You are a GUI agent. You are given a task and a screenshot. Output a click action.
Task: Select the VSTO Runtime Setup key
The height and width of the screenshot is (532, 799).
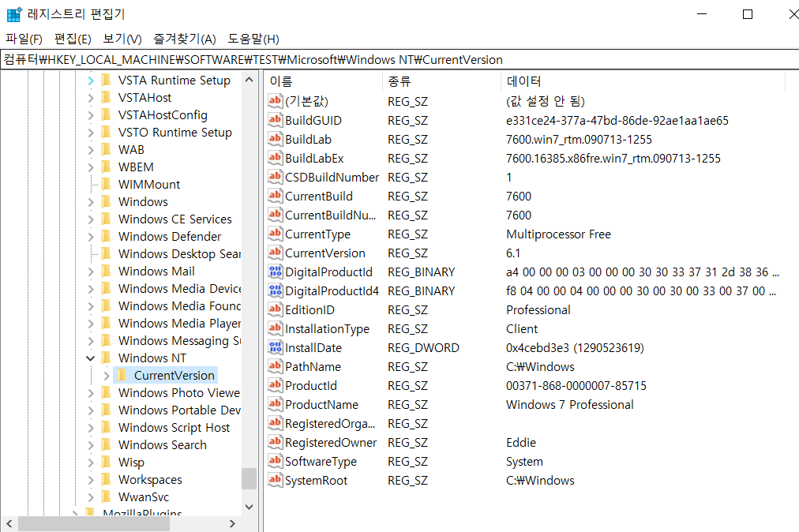click(x=174, y=133)
